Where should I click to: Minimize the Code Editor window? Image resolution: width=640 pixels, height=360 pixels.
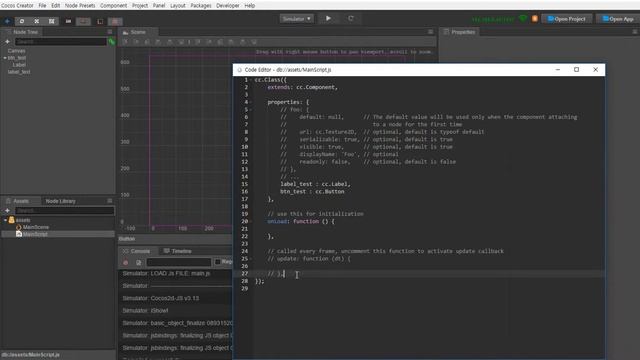point(558,69)
